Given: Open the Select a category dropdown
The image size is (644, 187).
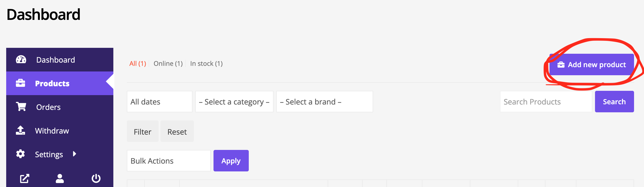Looking at the screenshot, I should click(x=234, y=102).
